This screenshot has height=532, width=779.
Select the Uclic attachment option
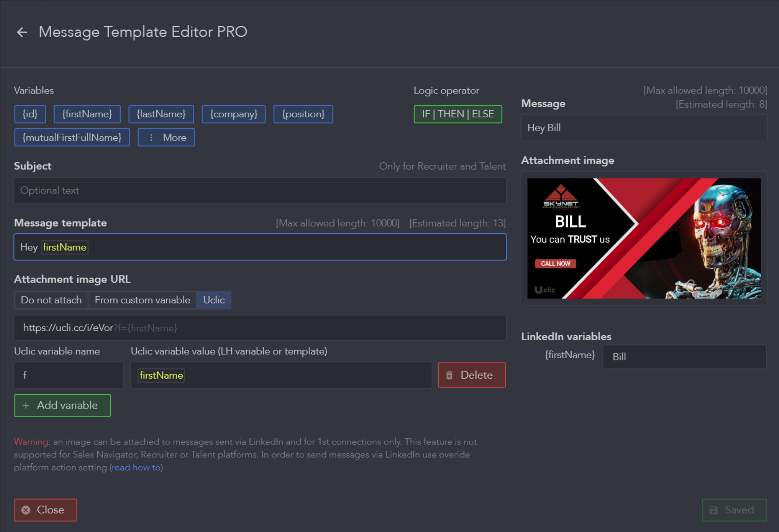214,300
